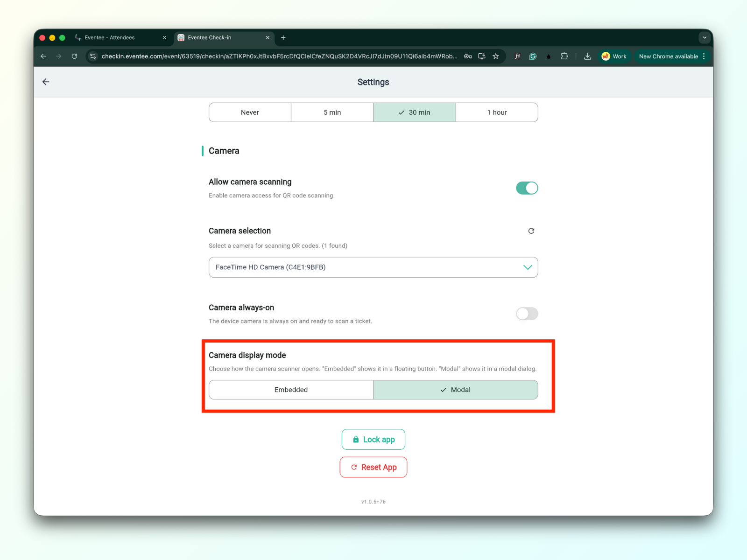Screen dimensions: 747x560
Task: Select 1 hour timeout option
Action: [497, 112]
